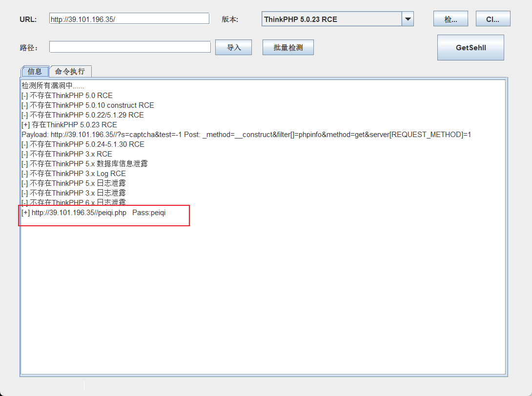
Task: Click the line 不存在ThinkPHP 5.x 数据库信息泄露
Action: [x=84, y=164]
